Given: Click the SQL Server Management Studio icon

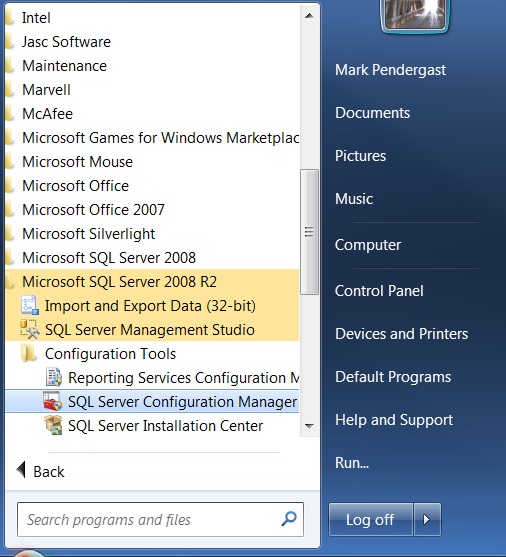Looking at the screenshot, I should click(x=29, y=329).
